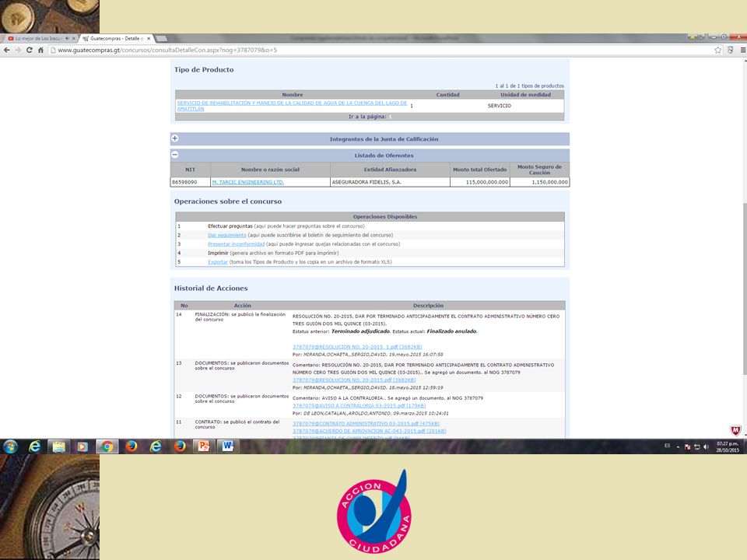Click the FINALIZACIÓN action in row 14
747x560 pixels.
pos(240,317)
